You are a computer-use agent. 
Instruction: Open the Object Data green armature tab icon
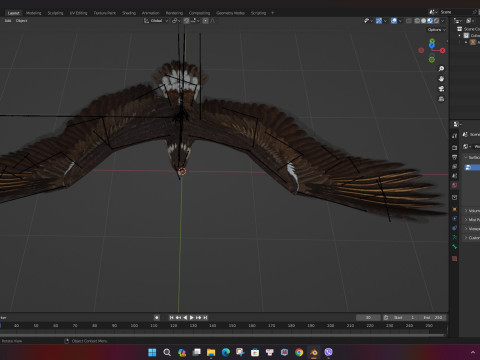pyautogui.click(x=454, y=237)
